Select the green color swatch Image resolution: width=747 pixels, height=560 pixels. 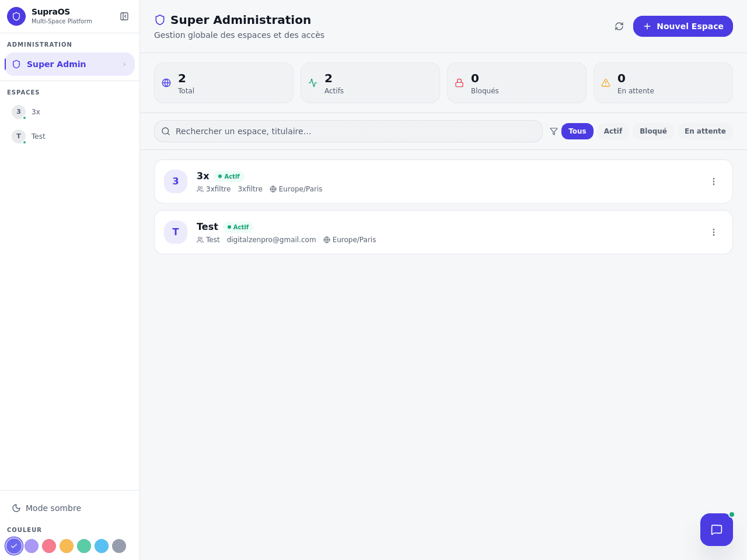(x=84, y=546)
